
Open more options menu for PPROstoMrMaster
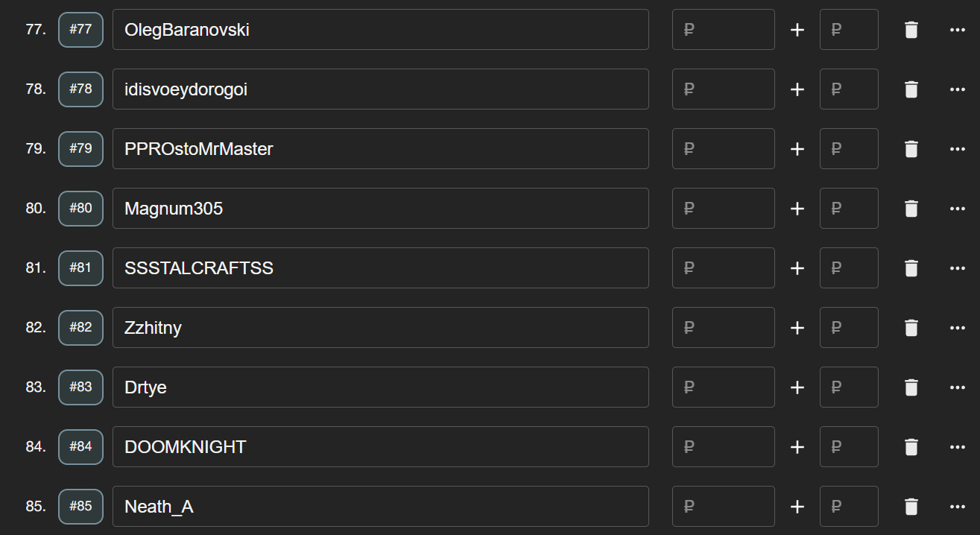pos(958,149)
